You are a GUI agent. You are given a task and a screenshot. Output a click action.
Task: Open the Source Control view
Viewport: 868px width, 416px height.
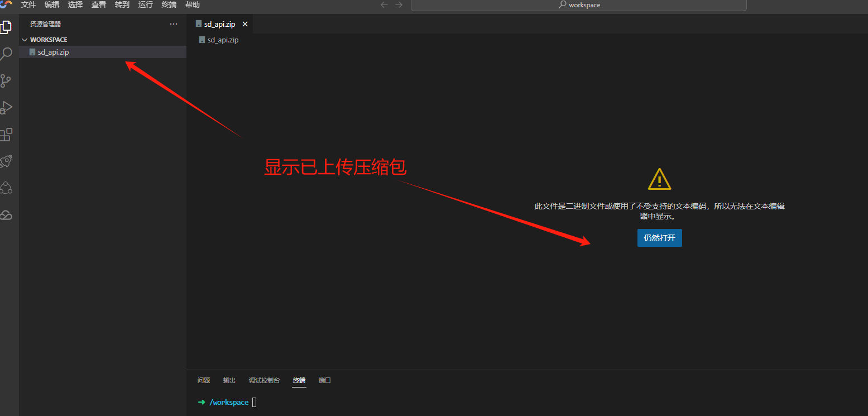(x=6, y=81)
